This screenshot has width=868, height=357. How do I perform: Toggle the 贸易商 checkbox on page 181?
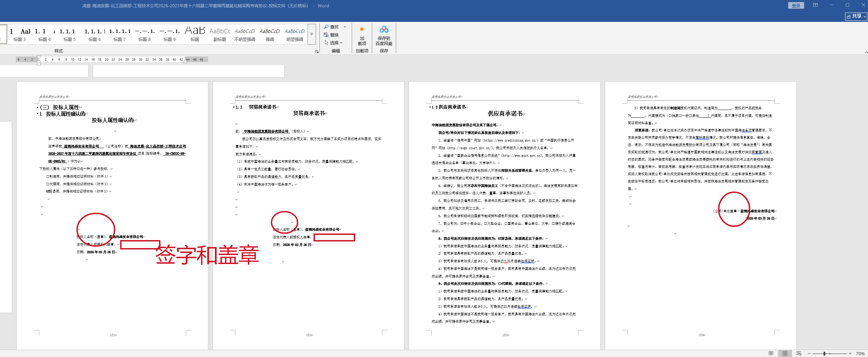pyautogui.click(x=48, y=192)
